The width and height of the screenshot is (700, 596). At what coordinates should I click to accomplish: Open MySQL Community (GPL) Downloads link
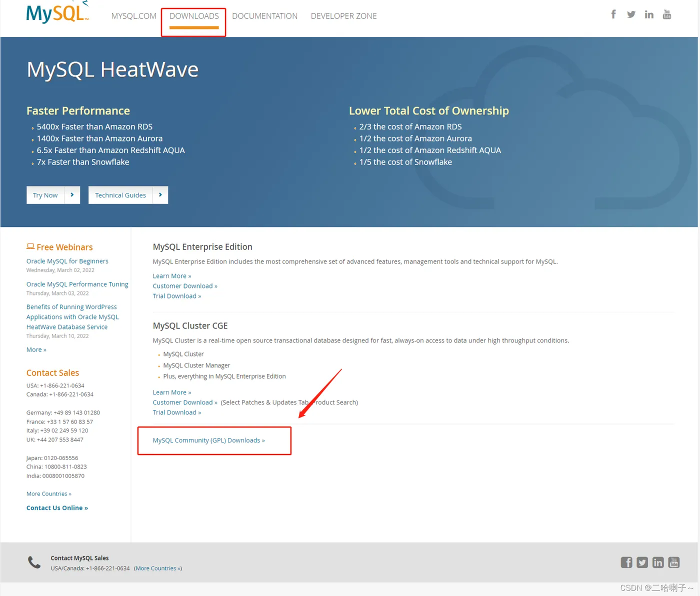(x=209, y=440)
